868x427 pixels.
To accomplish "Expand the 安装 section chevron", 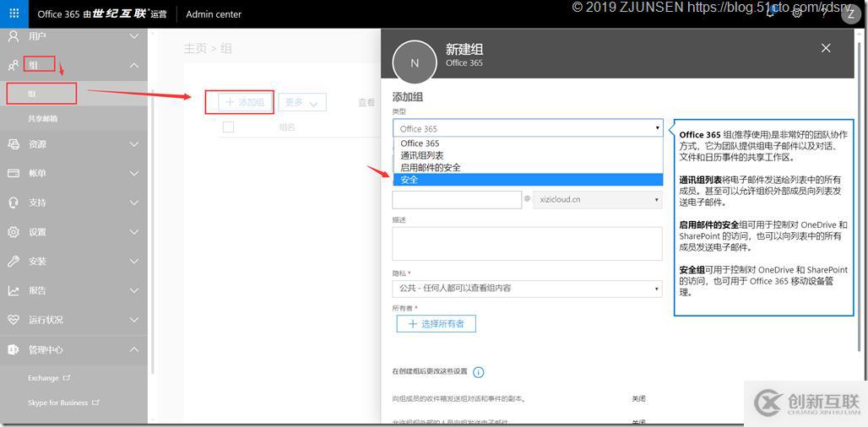I will (x=134, y=261).
